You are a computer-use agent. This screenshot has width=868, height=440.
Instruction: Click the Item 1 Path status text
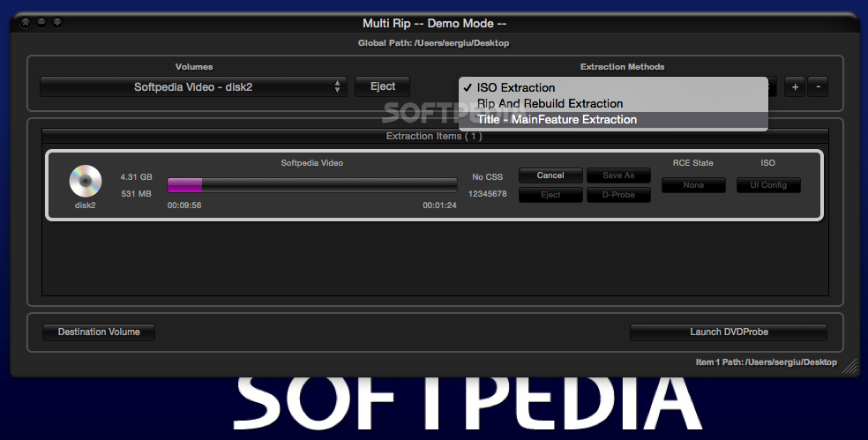pyautogui.click(x=767, y=362)
